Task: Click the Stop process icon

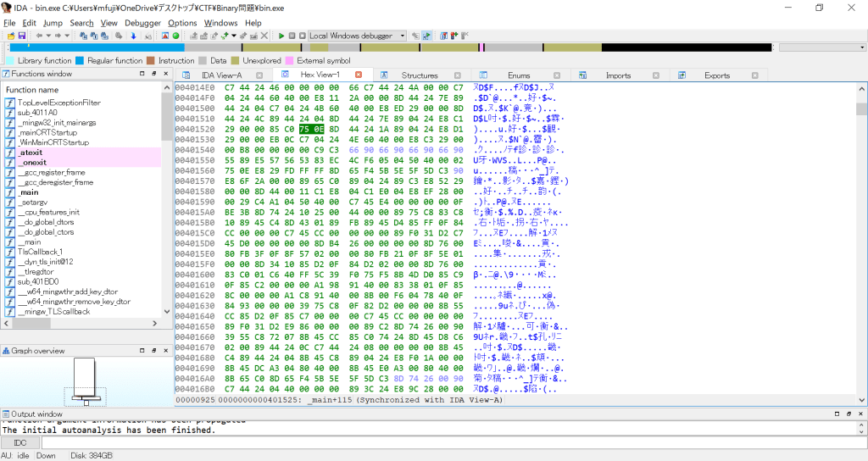Action: (x=302, y=36)
